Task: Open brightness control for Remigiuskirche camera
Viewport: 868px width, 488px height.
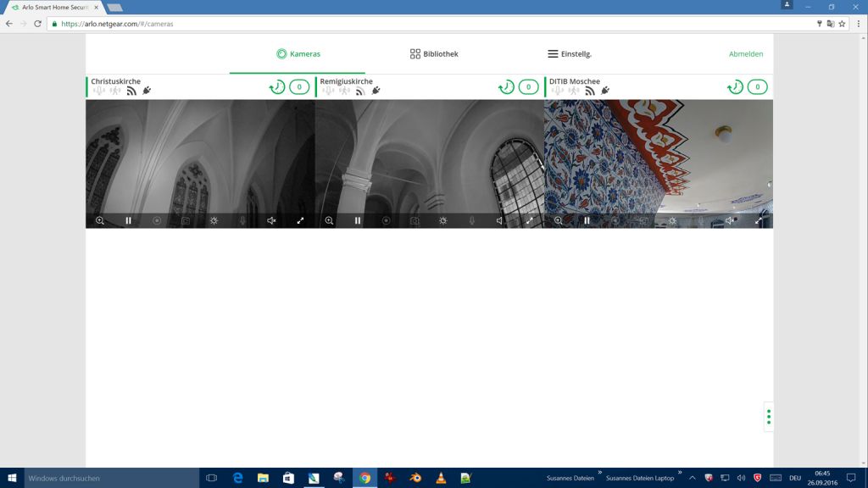Action: [443, 220]
